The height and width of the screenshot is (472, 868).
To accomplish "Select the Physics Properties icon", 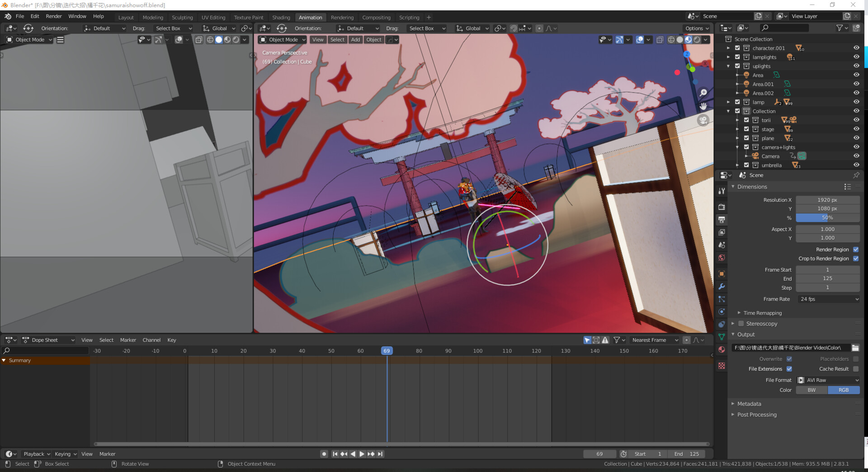I will click(722, 312).
